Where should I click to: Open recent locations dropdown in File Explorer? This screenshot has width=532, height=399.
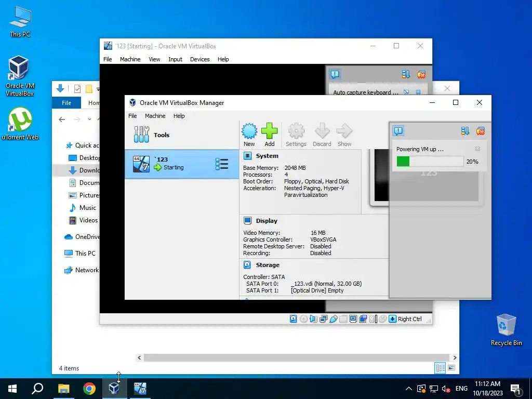pyautogui.click(x=89, y=119)
